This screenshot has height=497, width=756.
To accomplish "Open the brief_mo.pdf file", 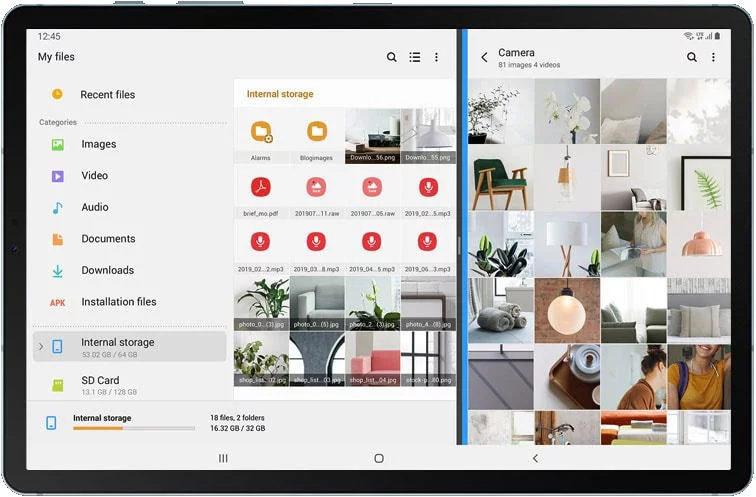I will (261, 188).
